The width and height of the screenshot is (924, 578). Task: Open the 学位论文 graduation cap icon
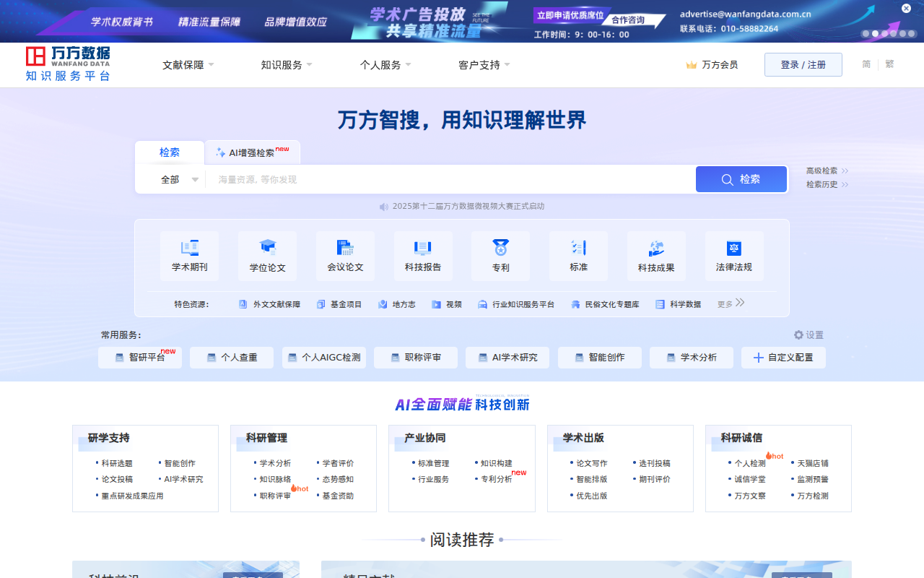tap(268, 248)
